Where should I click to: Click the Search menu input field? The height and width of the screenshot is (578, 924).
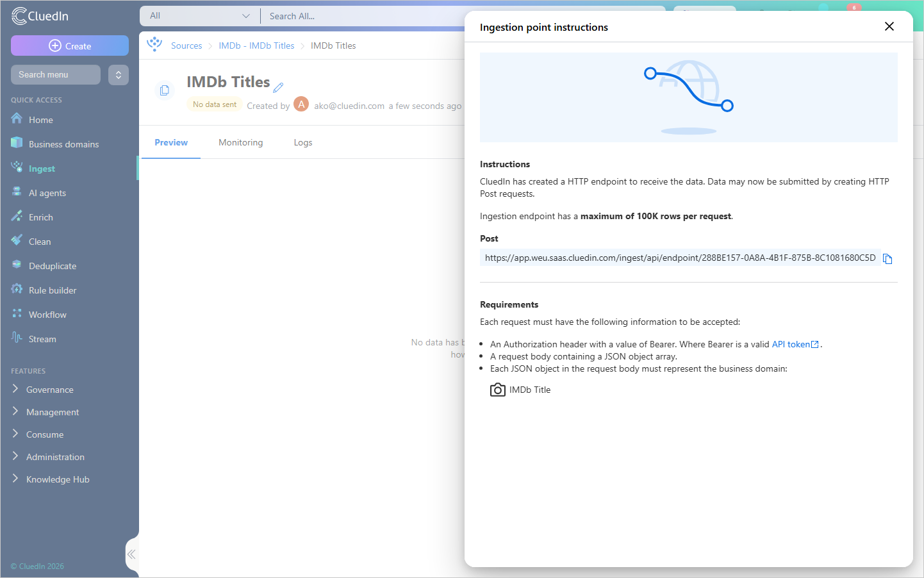[x=56, y=74]
